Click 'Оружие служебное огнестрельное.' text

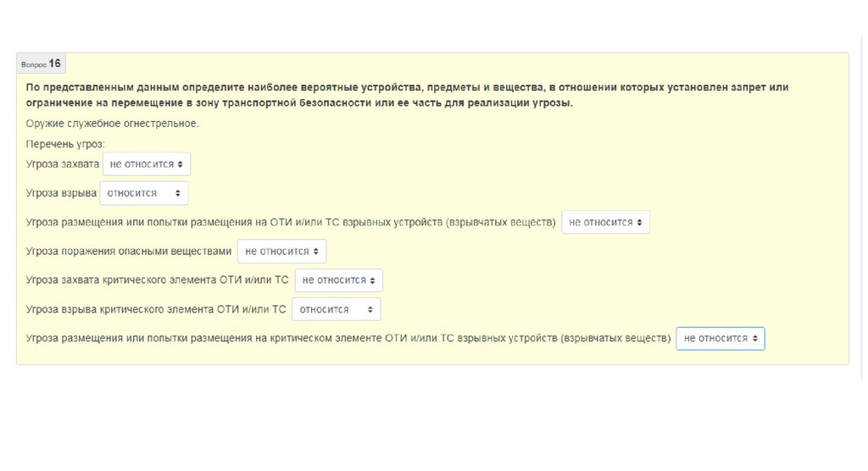(113, 124)
